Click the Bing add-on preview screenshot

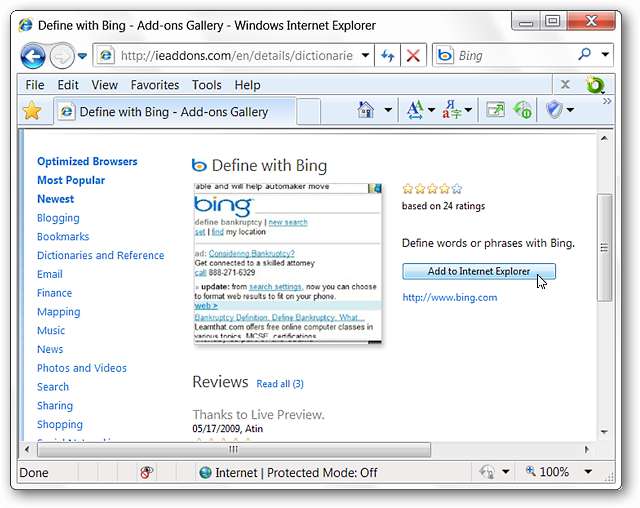click(287, 263)
